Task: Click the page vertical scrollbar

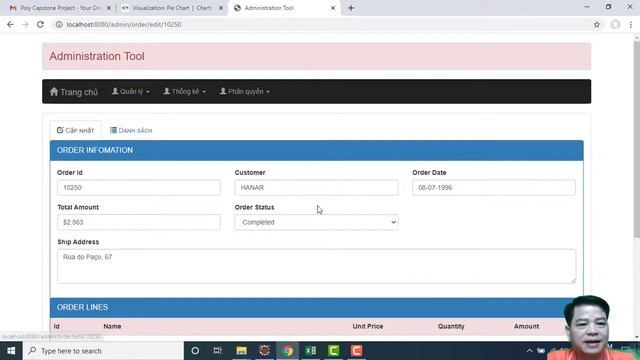Action: tap(637, 139)
